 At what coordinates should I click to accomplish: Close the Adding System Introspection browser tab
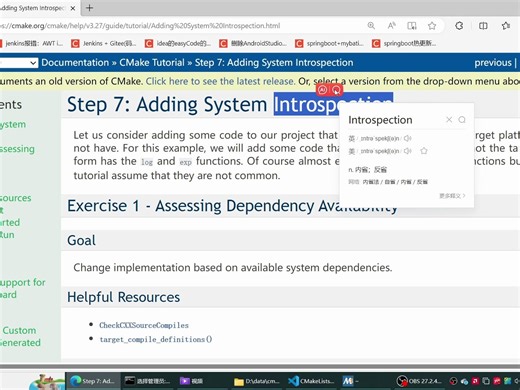click(73, 8)
